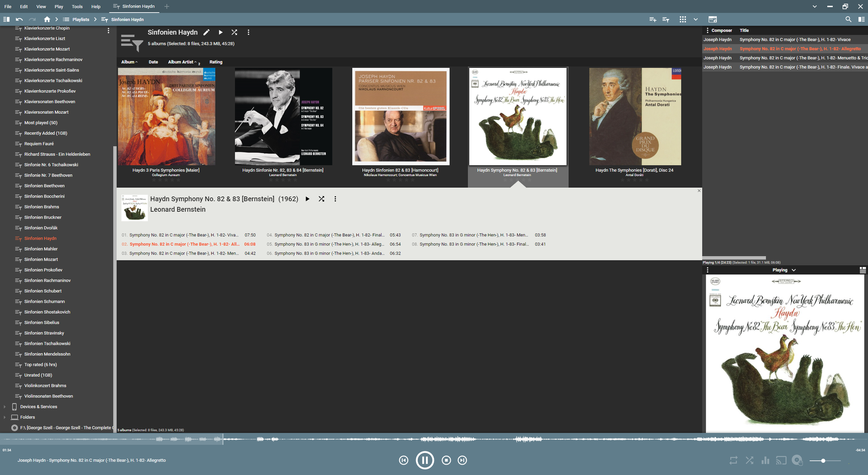Viewport: 868px width, 475px height.
Task: Open the Most played (50) playlist
Action: pyautogui.click(x=41, y=123)
